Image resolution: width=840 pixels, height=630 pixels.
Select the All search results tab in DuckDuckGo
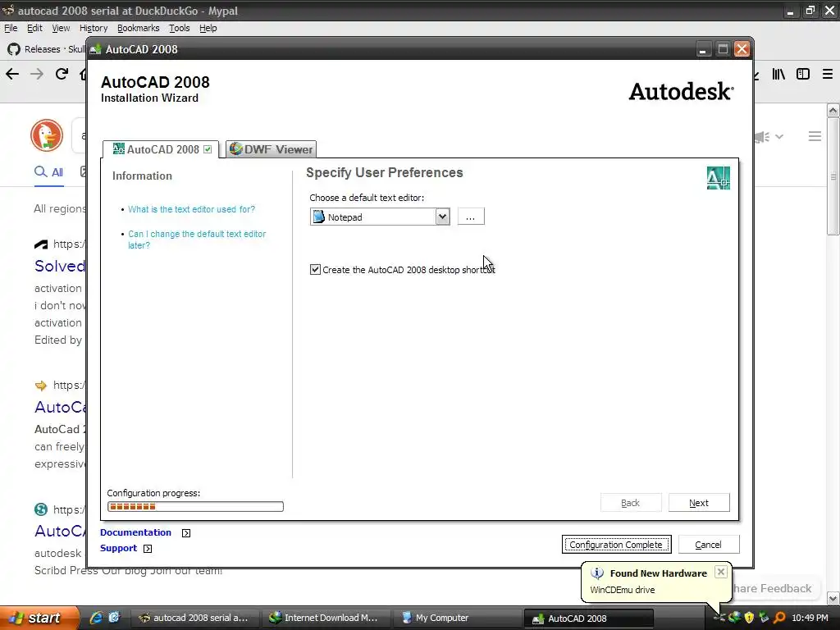(48, 172)
